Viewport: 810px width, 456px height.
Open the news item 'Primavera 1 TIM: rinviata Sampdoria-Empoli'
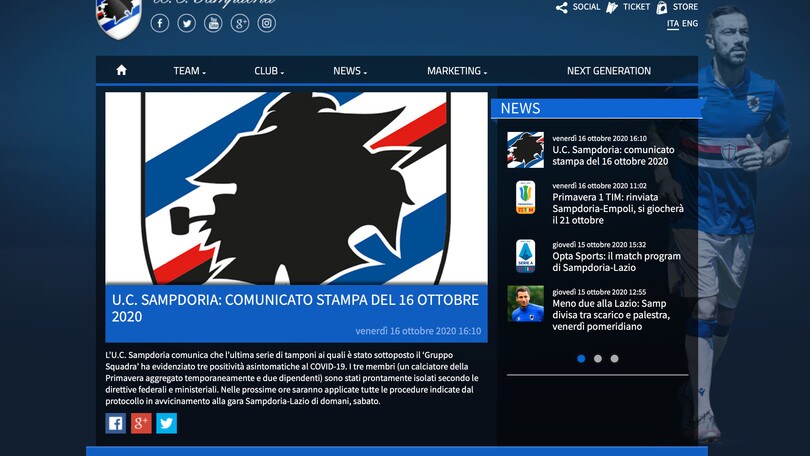pos(618,209)
